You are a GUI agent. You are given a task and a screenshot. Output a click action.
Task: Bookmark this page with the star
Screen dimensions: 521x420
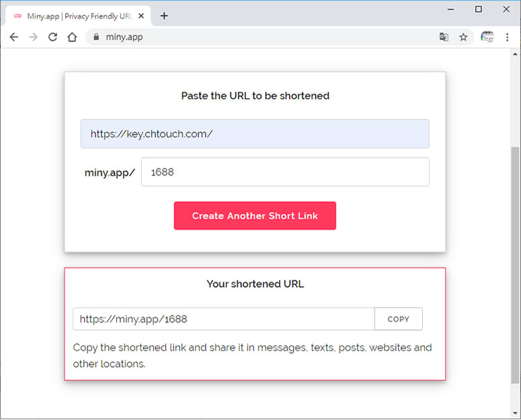coord(463,37)
